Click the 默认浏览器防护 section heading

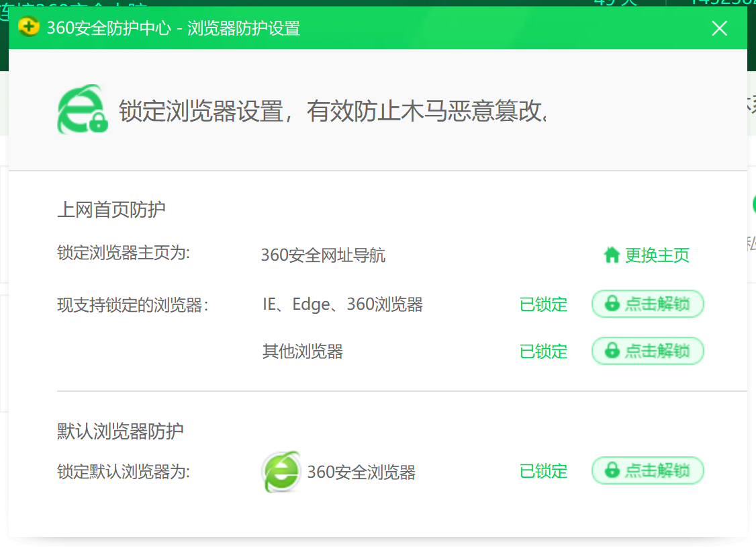(121, 431)
